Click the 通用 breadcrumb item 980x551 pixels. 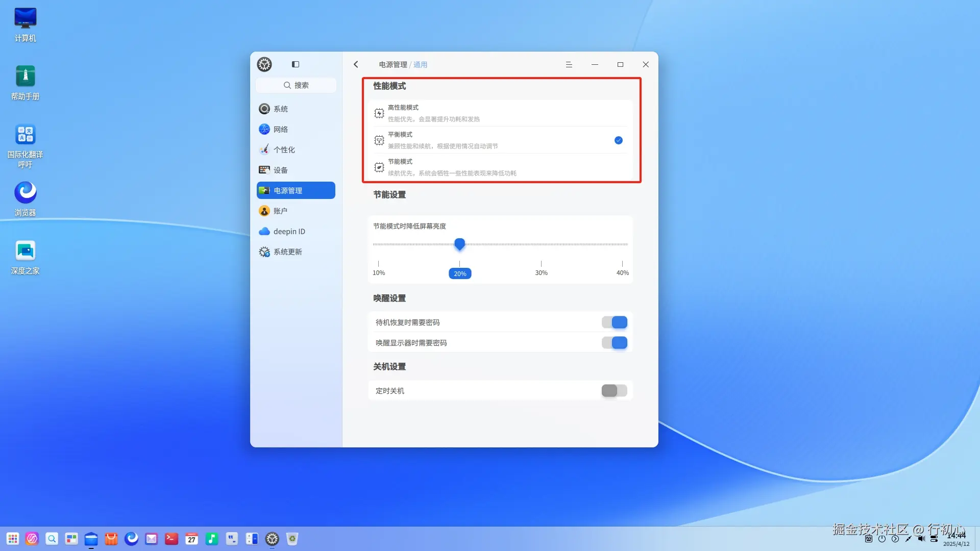[x=420, y=65]
